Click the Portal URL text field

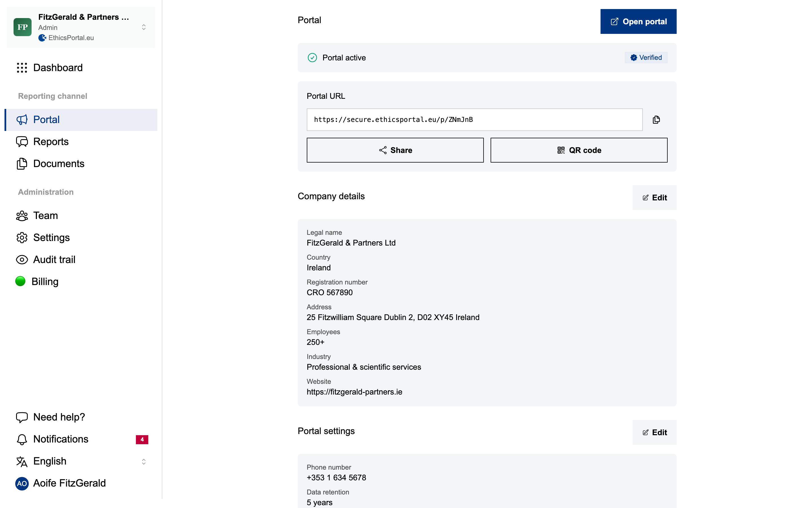pos(475,120)
